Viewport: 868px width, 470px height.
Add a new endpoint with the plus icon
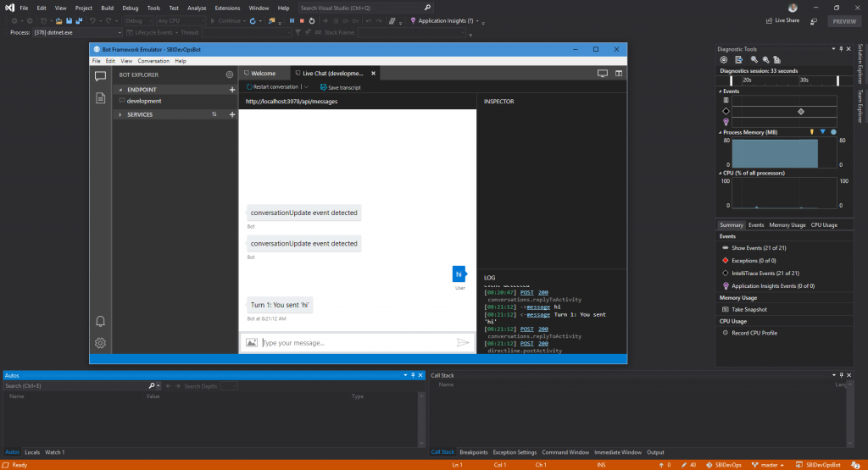pyautogui.click(x=232, y=90)
